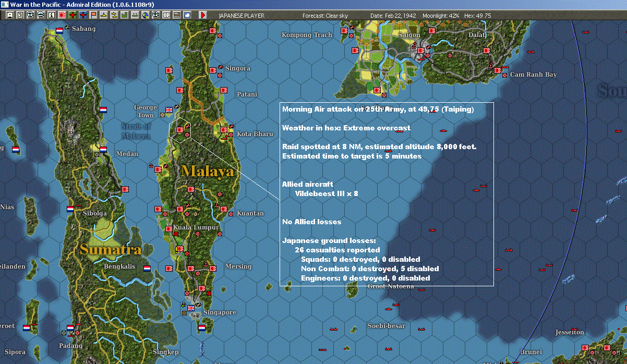Click the 'Vildebeest III x 8' line
This screenshot has height=364, width=627.
(327, 193)
